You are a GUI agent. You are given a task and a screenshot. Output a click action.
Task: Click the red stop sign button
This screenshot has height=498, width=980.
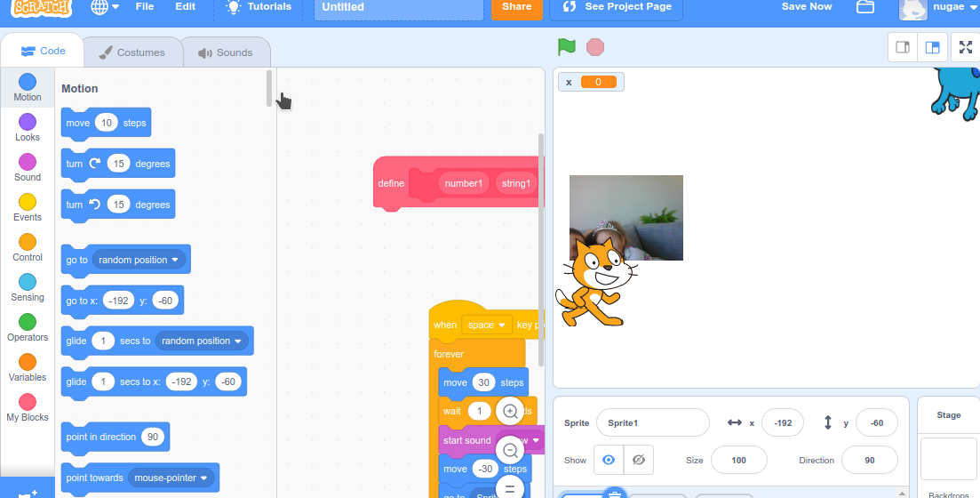tap(595, 47)
